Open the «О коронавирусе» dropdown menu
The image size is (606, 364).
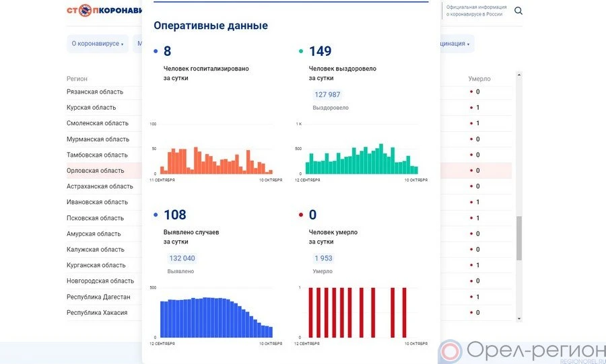click(98, 44)
